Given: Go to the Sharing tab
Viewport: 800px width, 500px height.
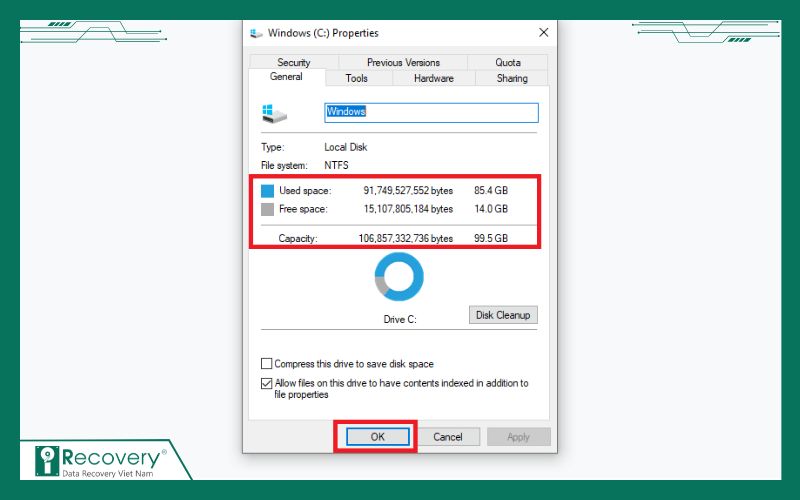Looking at the screenshot, I should click(x=512, y=78).
